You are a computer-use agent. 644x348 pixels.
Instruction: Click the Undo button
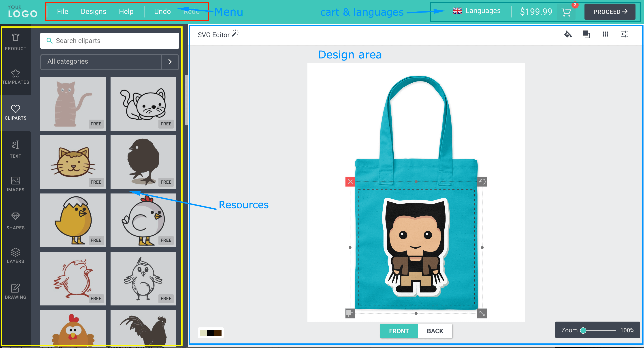coord(162,11)
